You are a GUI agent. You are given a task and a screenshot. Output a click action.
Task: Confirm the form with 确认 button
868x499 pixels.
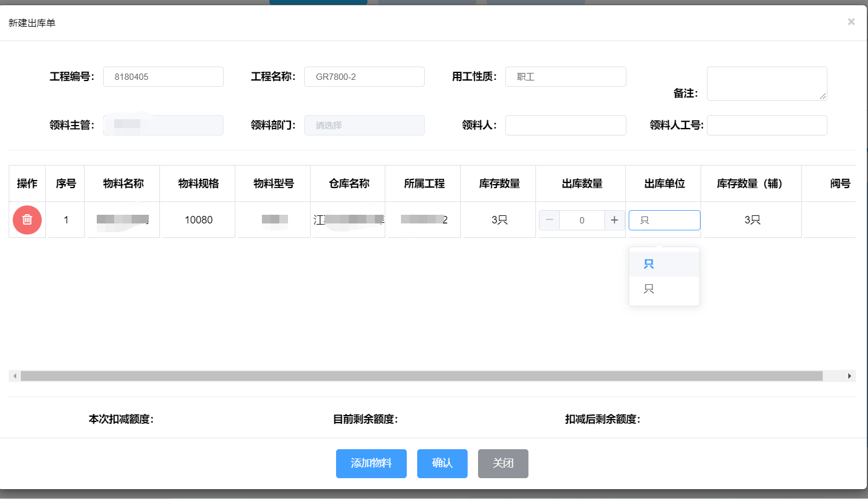coord(442,463)
